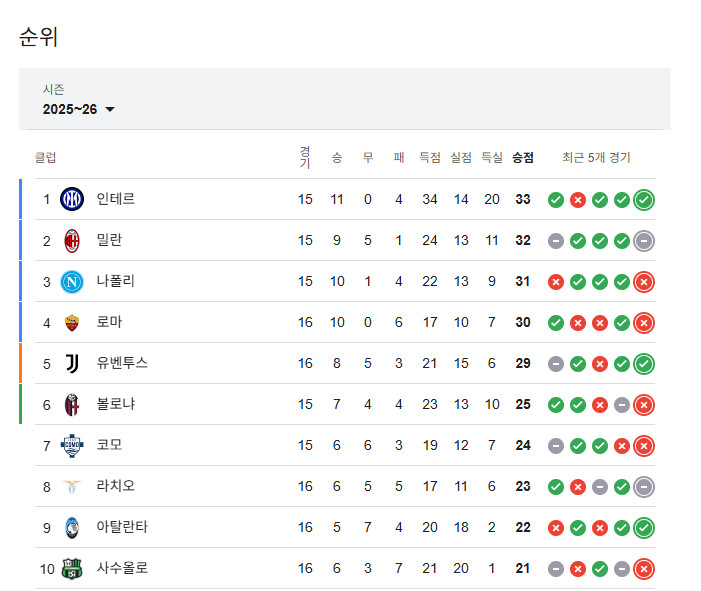Click Inter's latest match win icon

[x=644, y=200]
